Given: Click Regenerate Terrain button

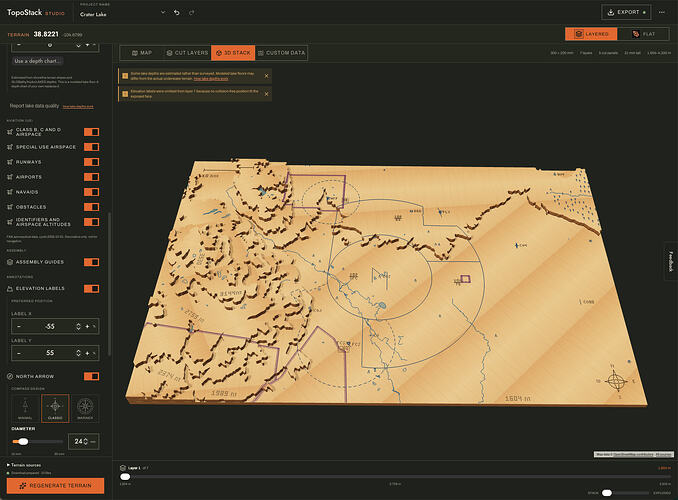Looking at the screenshot, I should coord(55,486).
